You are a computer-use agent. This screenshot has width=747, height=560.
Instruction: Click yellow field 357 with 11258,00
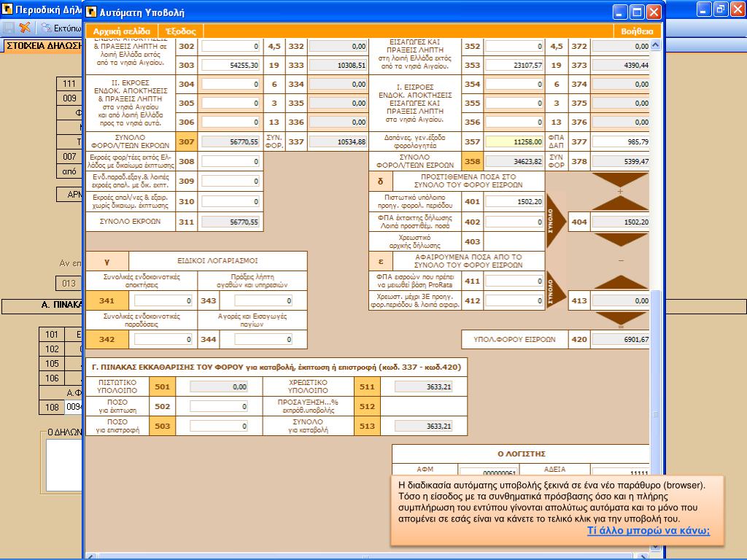(514, 142)
